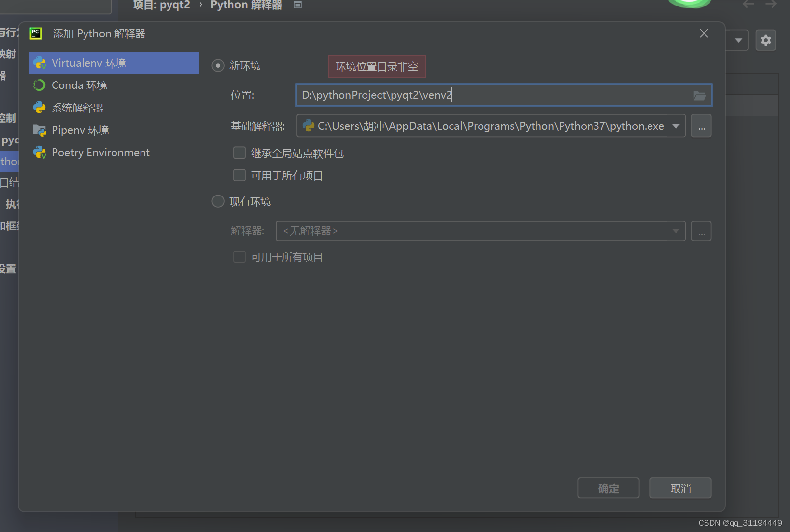
Task: Click the 环境位置目录非空 error tooltip
Action: click(377, 66)
